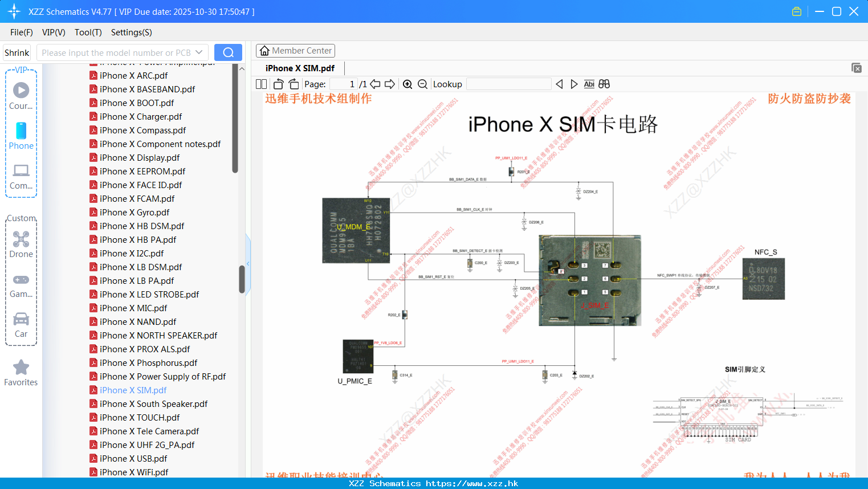Open iPhone X TOUCH.pdf

(140, 417)
